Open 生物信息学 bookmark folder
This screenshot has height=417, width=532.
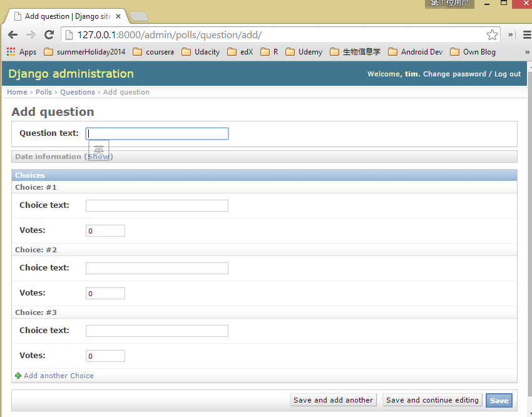point(356,52)
